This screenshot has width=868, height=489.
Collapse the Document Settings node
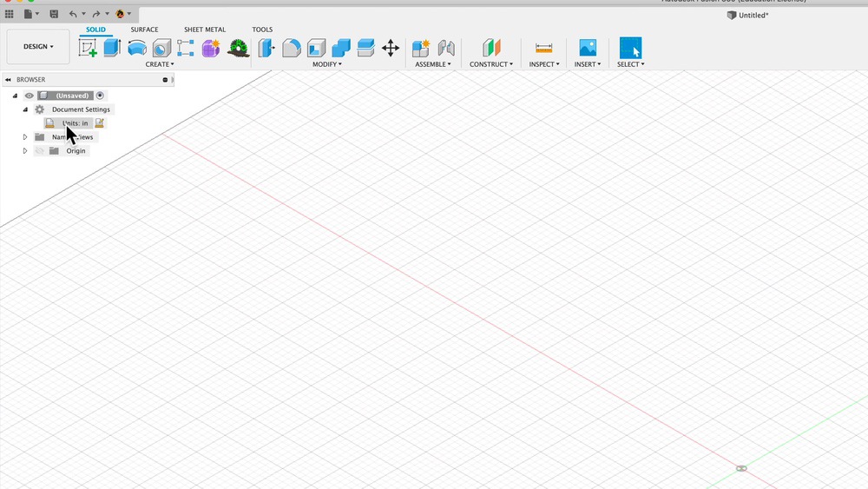coord(25,109)
